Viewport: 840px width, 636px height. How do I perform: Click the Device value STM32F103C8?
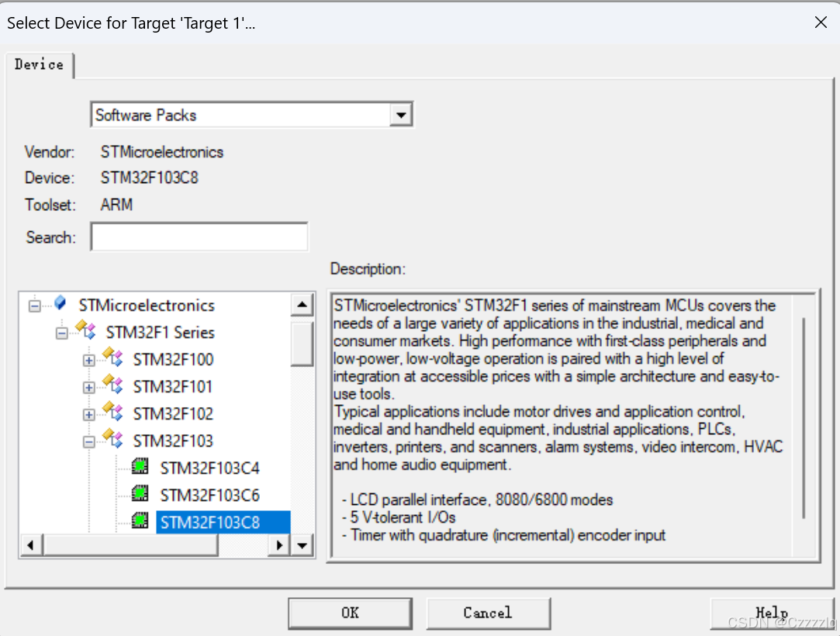coord(150,178)
